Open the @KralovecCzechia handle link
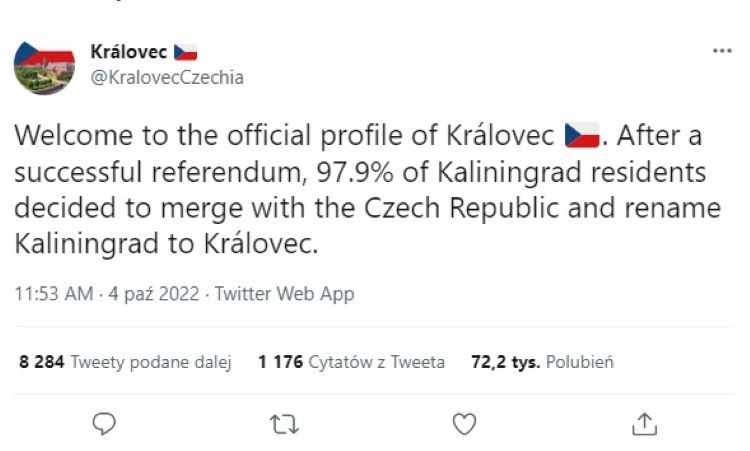Screen dimensions: 750x451 (x=166, y=77)
